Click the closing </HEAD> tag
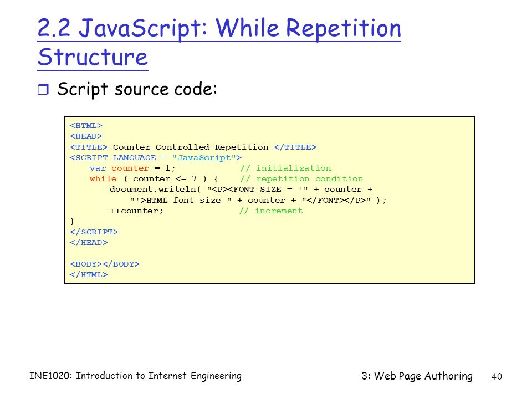Image resolution: width=532 pixels, height=399 pixels. [89, 243]
